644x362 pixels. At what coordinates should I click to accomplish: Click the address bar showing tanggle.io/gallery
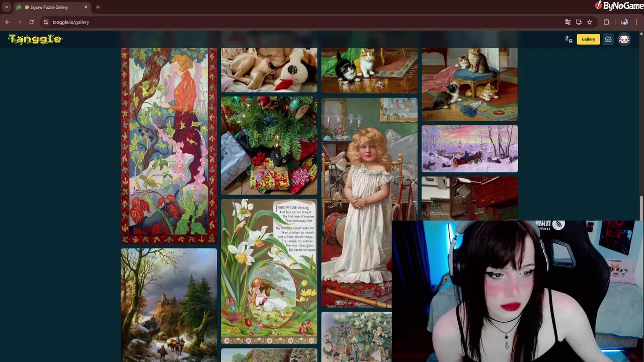(x=302, y=22)
